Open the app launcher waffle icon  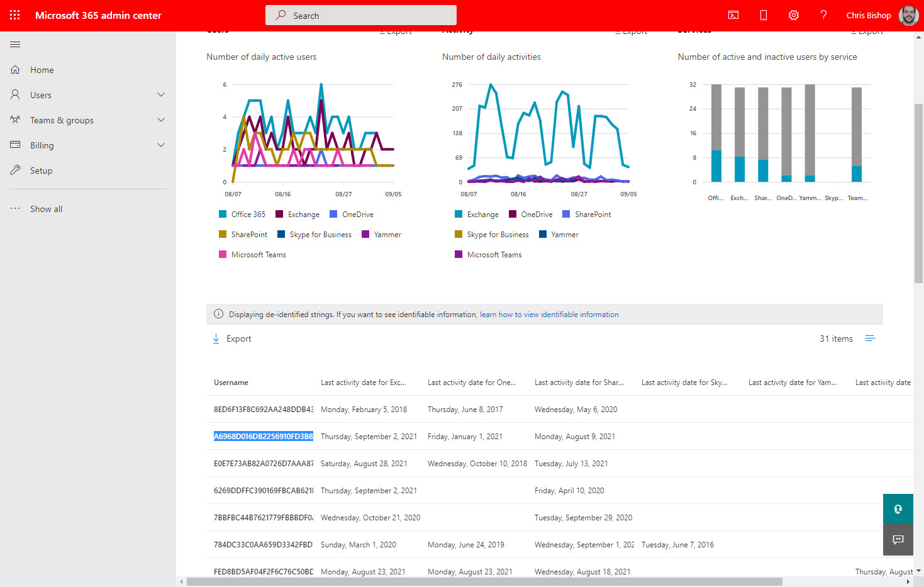[15, 15]
